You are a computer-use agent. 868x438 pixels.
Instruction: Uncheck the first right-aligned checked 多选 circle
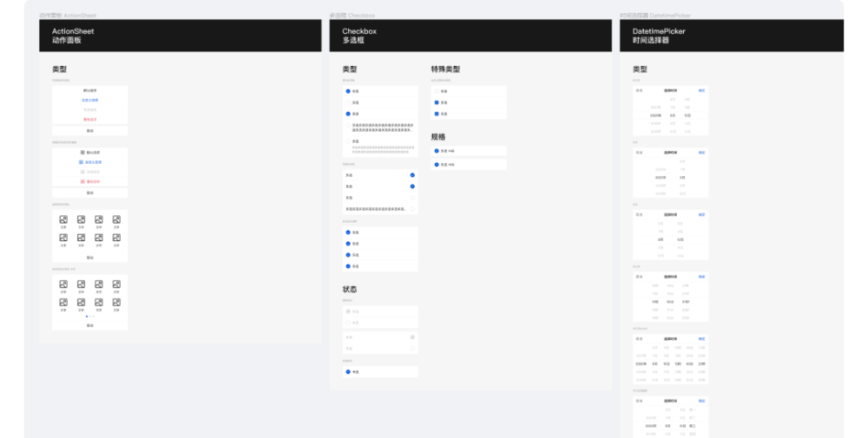tap(412, 175)
